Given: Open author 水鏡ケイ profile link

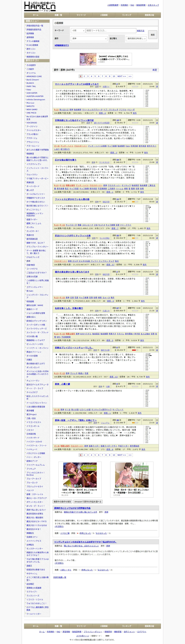Looking at the screenshot, I should 106,87.
